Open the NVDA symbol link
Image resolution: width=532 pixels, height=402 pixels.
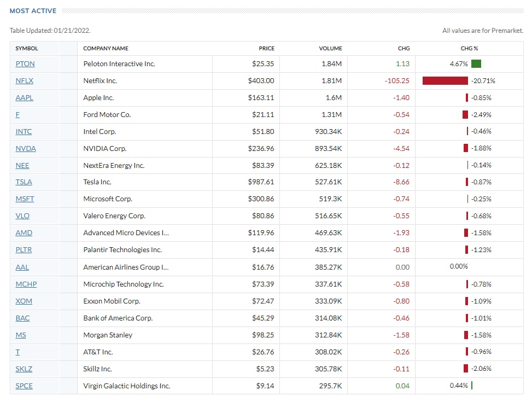(x=26, y=149)
